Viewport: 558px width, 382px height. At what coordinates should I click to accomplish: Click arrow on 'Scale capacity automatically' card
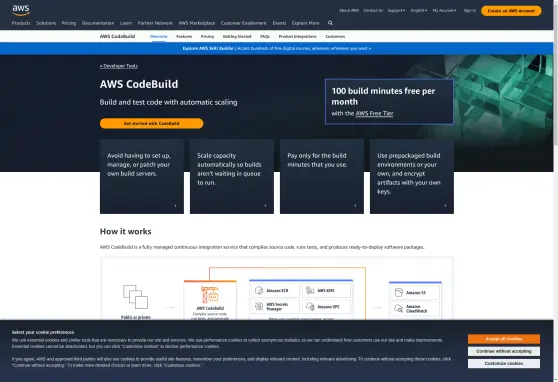[265, 206]
